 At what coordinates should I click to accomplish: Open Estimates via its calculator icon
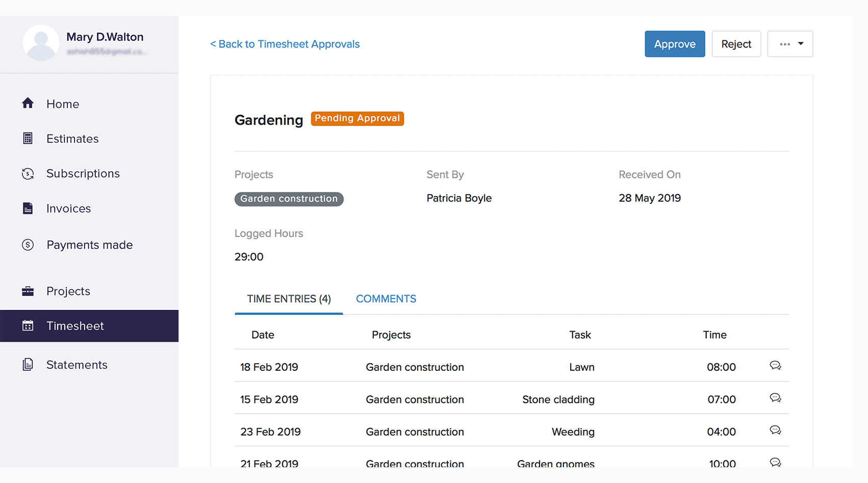click(x=28, y=138)
